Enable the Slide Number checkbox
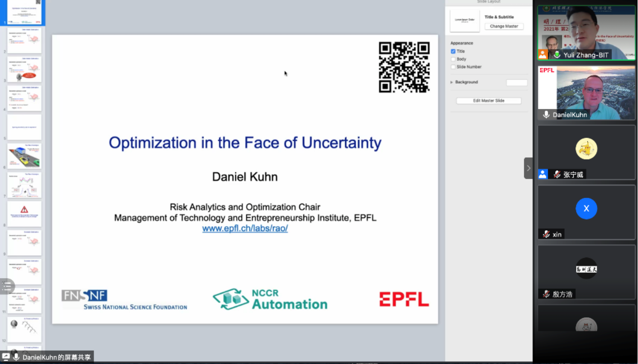The height and width of the screenshot is (364, 638). 453,67
